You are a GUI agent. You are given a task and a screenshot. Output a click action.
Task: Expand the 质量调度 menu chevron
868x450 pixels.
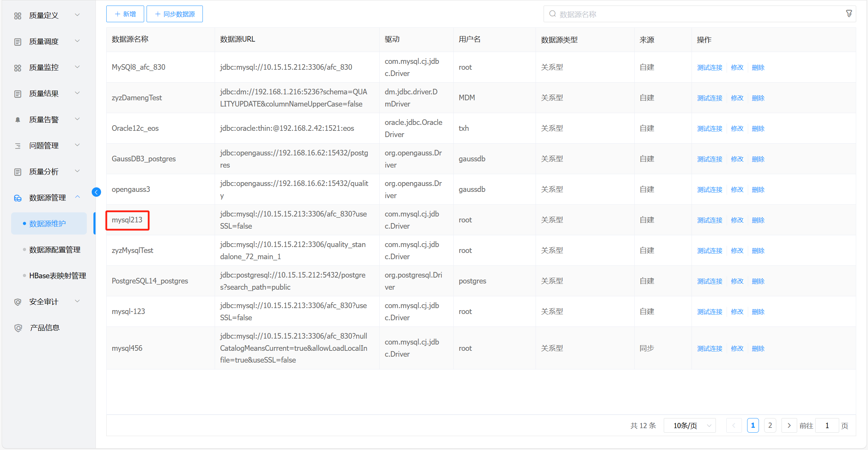[x=77, y=41]
